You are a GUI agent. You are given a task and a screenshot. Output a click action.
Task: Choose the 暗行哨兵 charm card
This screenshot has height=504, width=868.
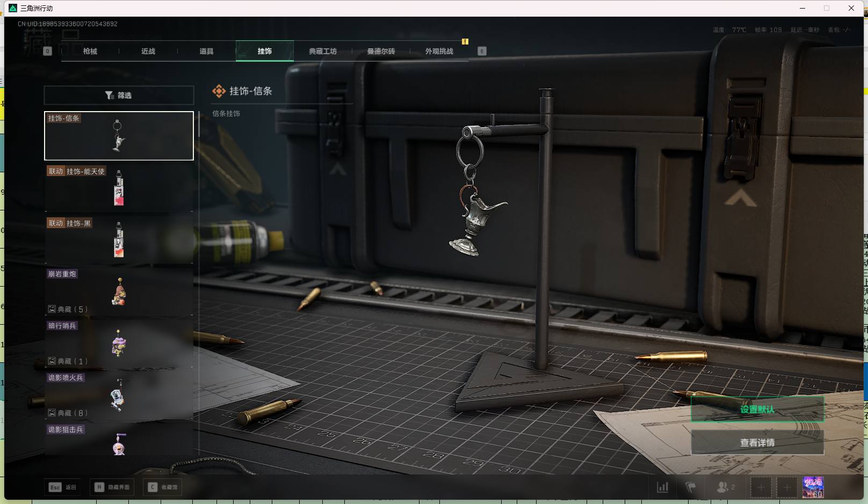(119, 343)
